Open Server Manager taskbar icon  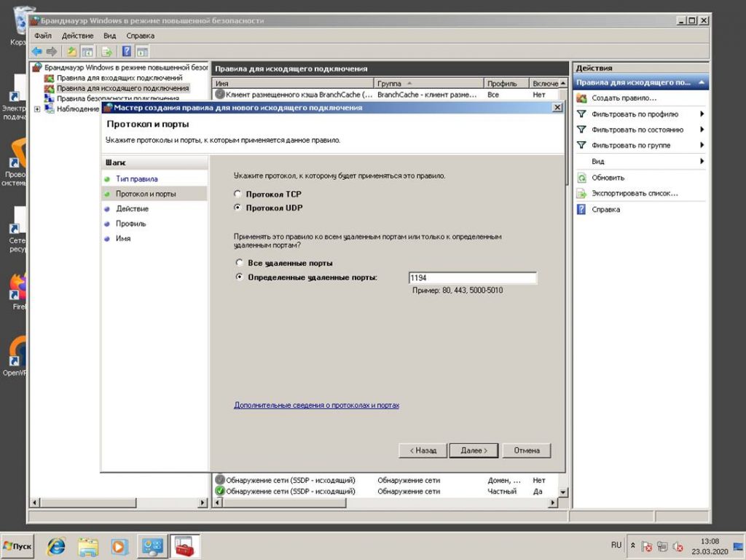(152, 546)
